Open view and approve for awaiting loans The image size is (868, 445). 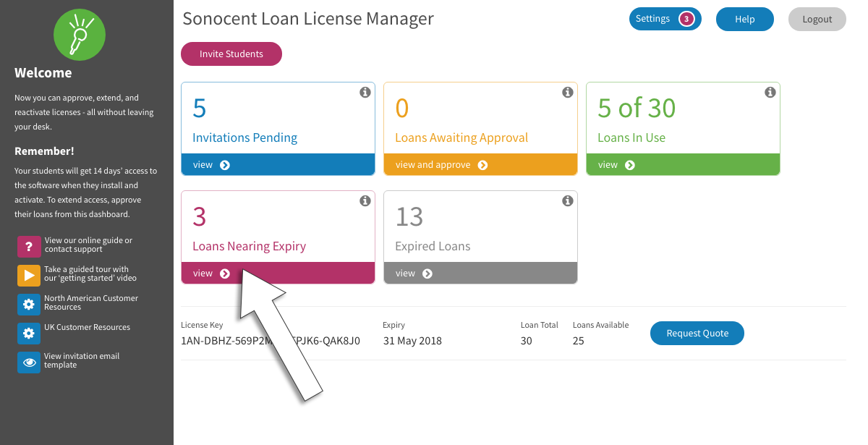(480, 164)
